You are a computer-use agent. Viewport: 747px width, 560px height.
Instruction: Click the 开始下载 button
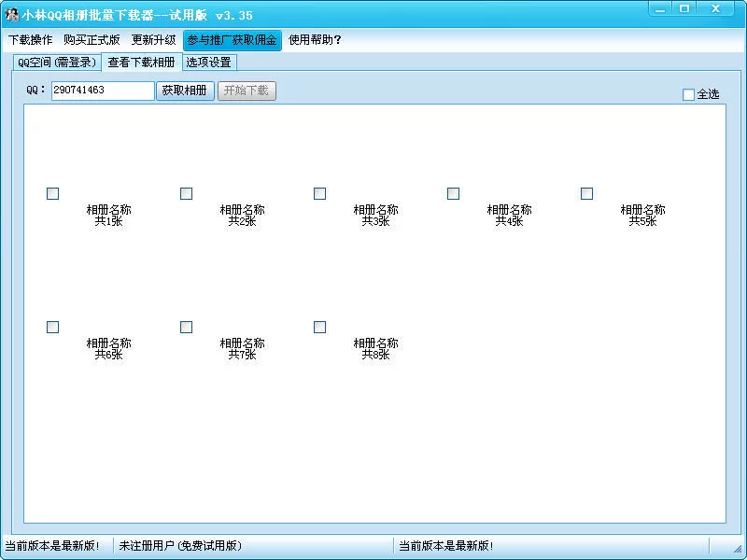point(247,91)
